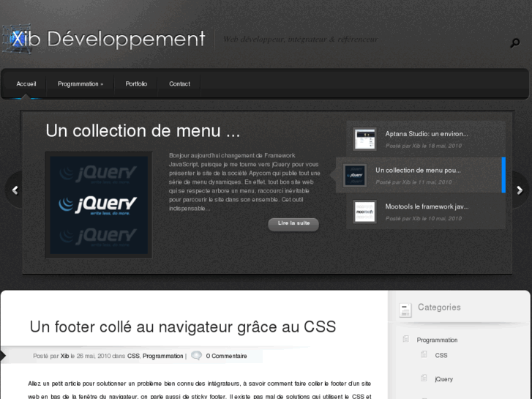
Task: Open Contact menu item
Action: [179, 84]
